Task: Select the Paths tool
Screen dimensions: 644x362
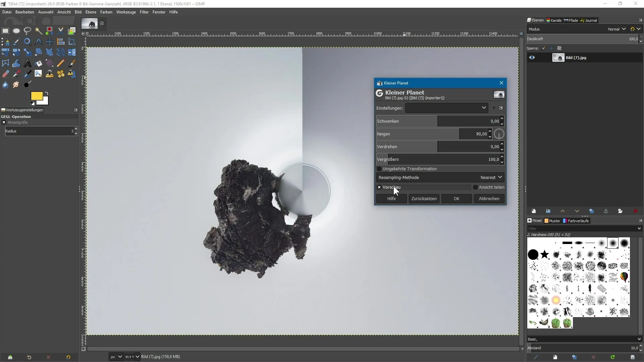Action: click(x=5, y=42)
